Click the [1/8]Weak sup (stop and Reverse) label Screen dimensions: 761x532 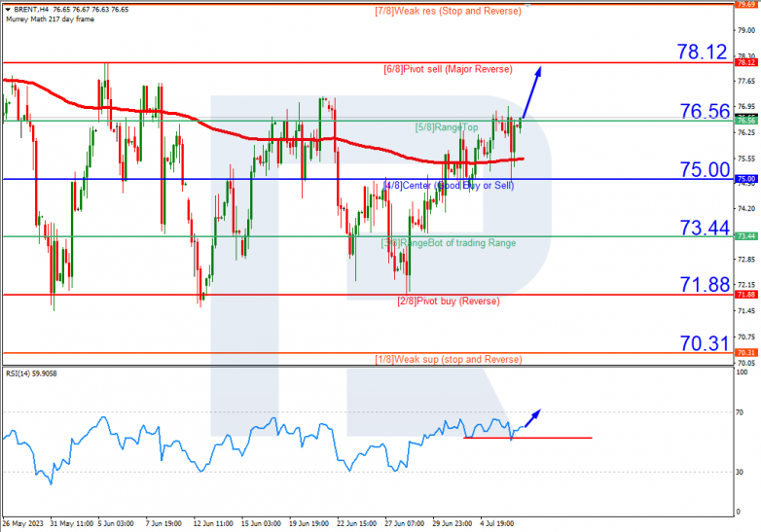coord(449,359)
